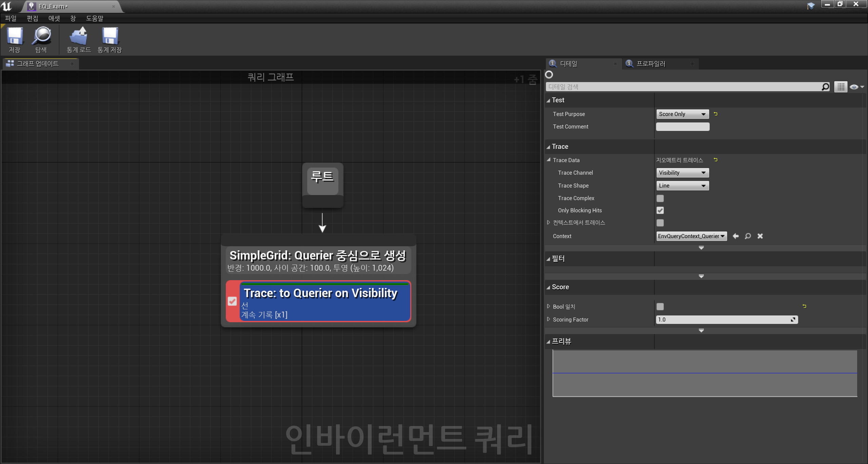Click the 저장 save icon
This screenshot has width=868, height=464.
[15, 36]
